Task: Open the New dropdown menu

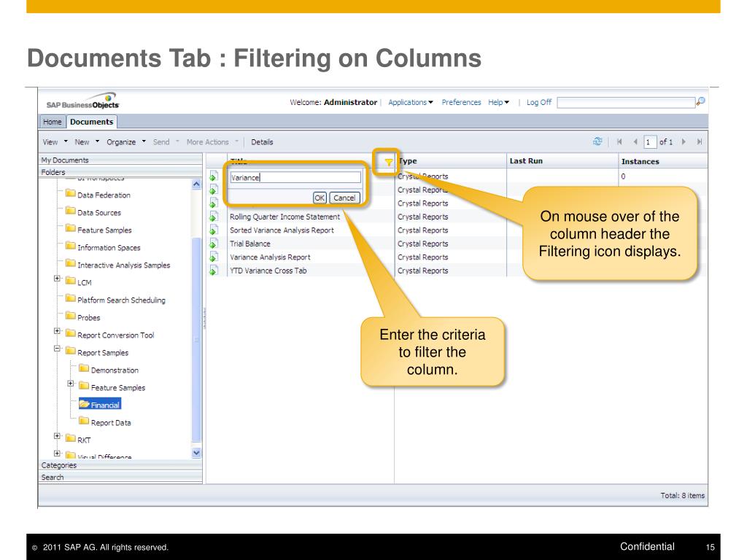Action: pyautogui.click(x=87, y=142)
